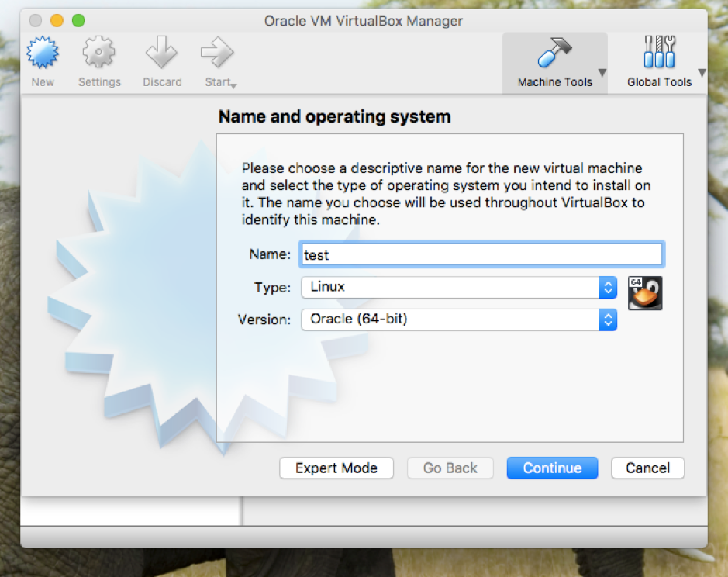Open Machine Tools dropdown arrow
Viewport: 728px width, 577px height.
tap(601, 71)
